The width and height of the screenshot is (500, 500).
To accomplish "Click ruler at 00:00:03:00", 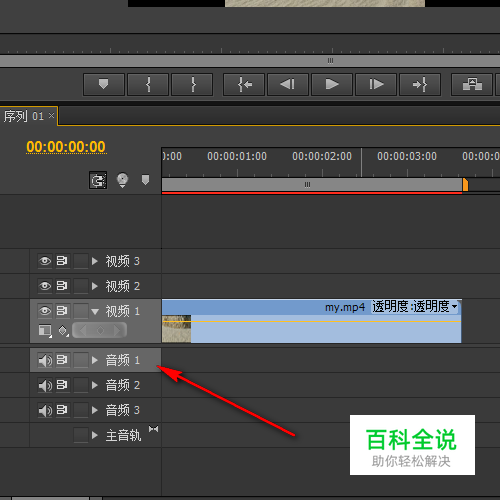I will pos(407,156).
